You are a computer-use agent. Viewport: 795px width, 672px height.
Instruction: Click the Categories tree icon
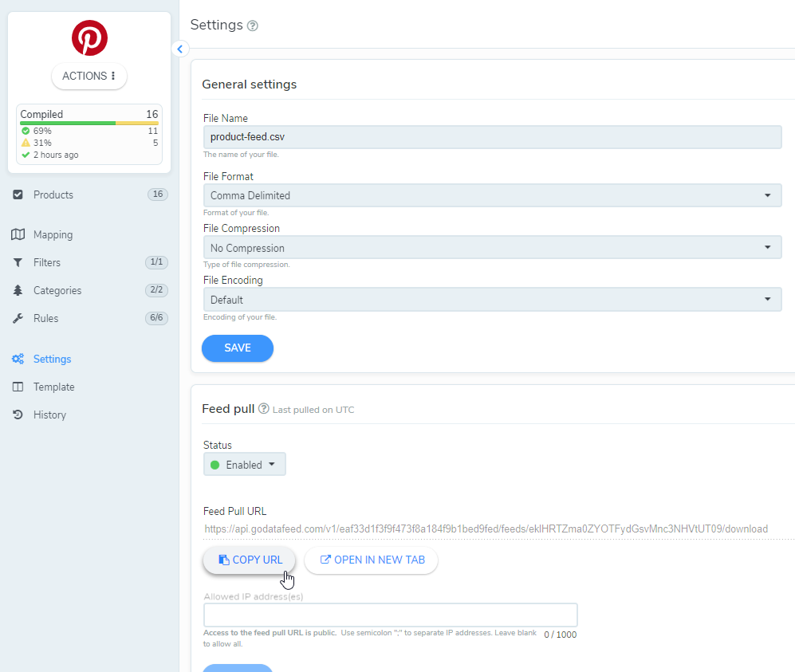click(19, 290)
